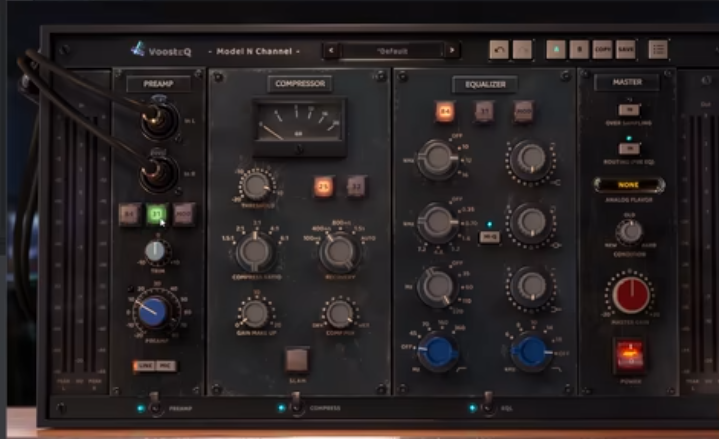This screenshot has height=439, width=719.
Task: Flip the EQL section bypass switch
Action: point(488,404)
